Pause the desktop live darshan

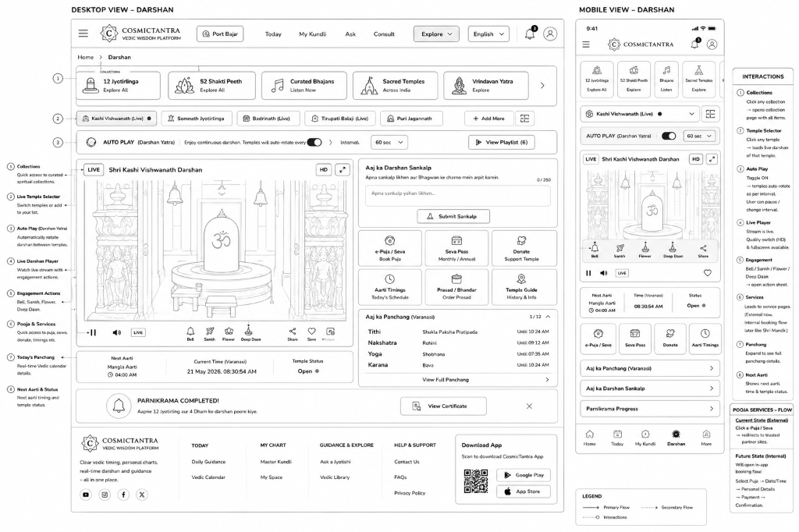94,332
